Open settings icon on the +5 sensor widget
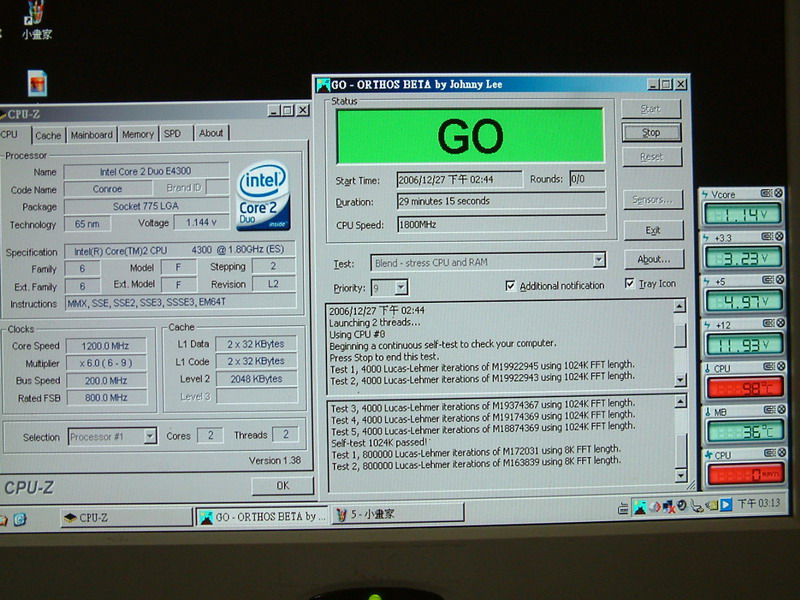 point(767,280)
